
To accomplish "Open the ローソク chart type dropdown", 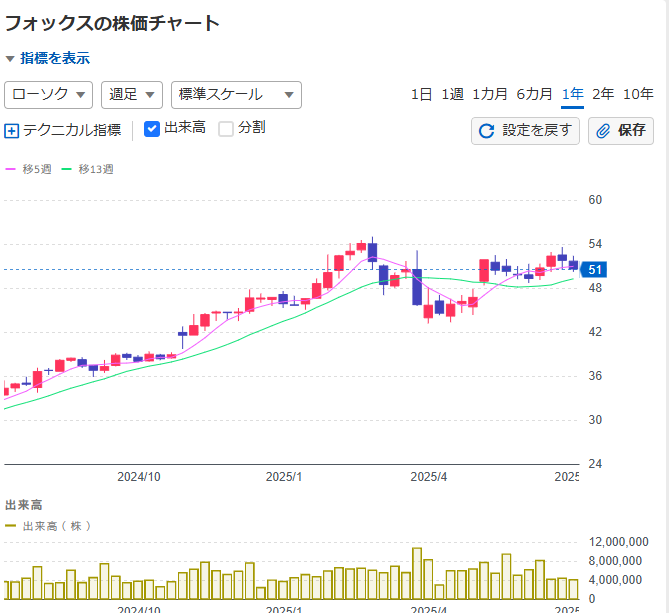I will [x=49, y=95].
